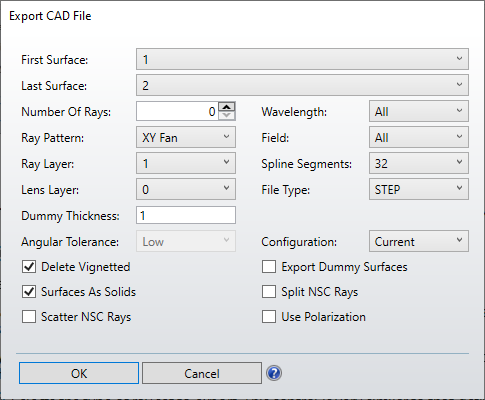485x400 pixels.
Task: Click the Dummy Thickness input field
Action: point(186,215)
